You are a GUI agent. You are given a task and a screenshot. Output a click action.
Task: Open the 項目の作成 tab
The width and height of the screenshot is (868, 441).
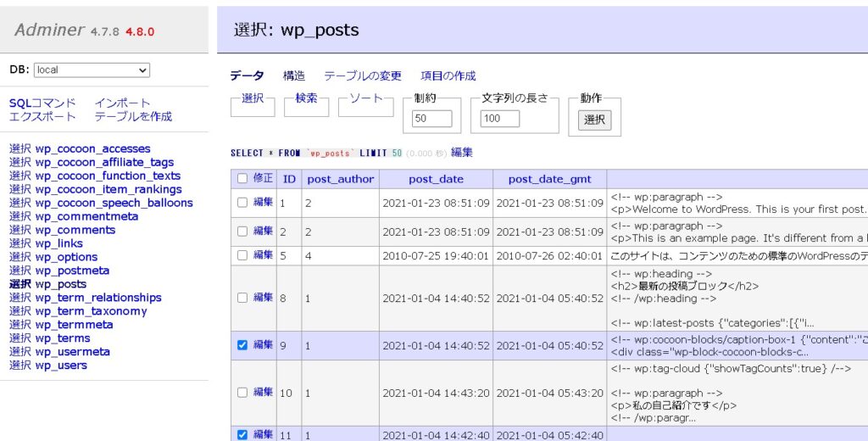click(x=448, y=75)
